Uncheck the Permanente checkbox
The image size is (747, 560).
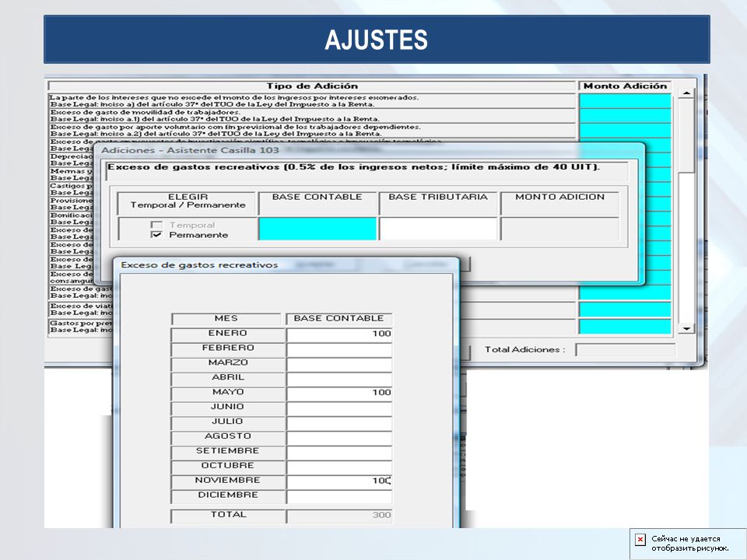point(156,234)
